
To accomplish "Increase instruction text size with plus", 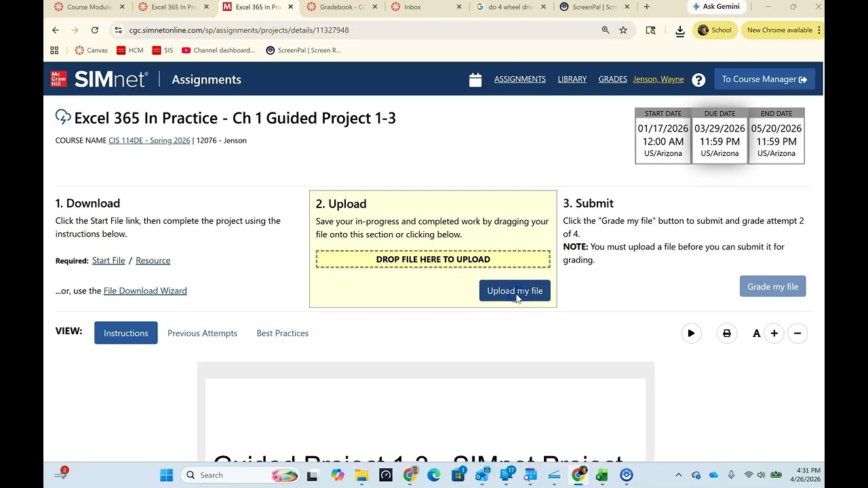I will click(774, 333).
